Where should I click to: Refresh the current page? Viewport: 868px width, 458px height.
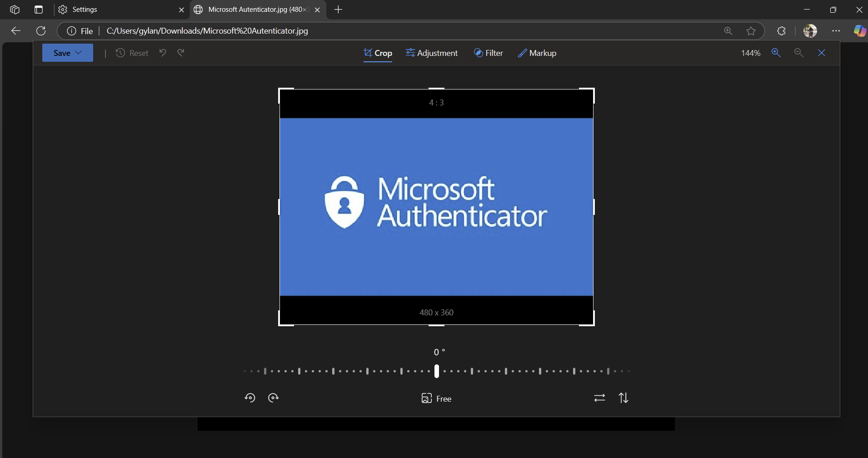41,31
